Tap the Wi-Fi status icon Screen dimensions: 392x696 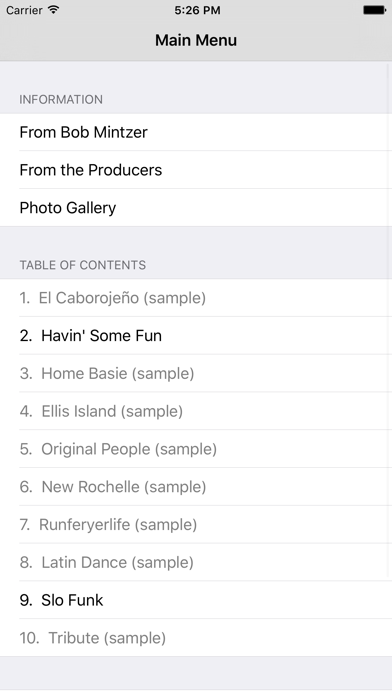point(54,10)
